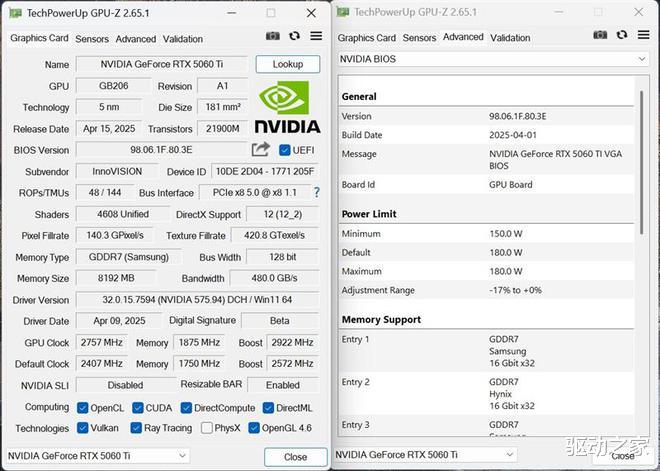The image size is (660, 471).
Task: Click the screenshot camera icon in left GPU-Z window
Action: 273,36
